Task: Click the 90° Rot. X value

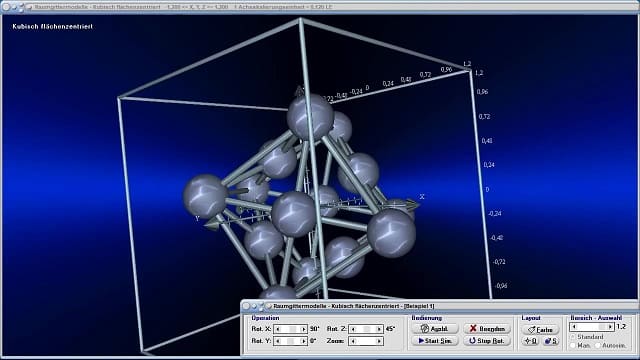Action: [x=314, y=329]
